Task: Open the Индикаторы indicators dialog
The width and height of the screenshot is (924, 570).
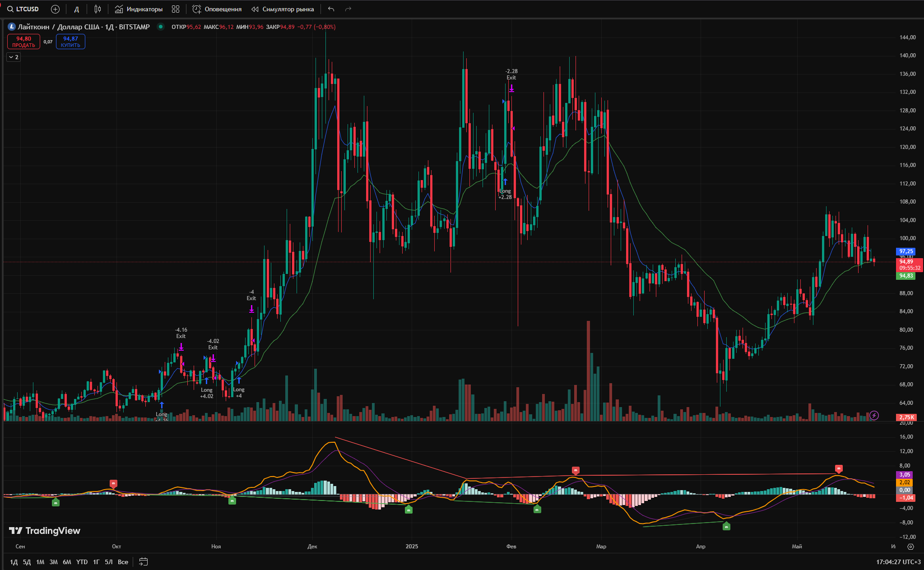Action: click(139, 9)
